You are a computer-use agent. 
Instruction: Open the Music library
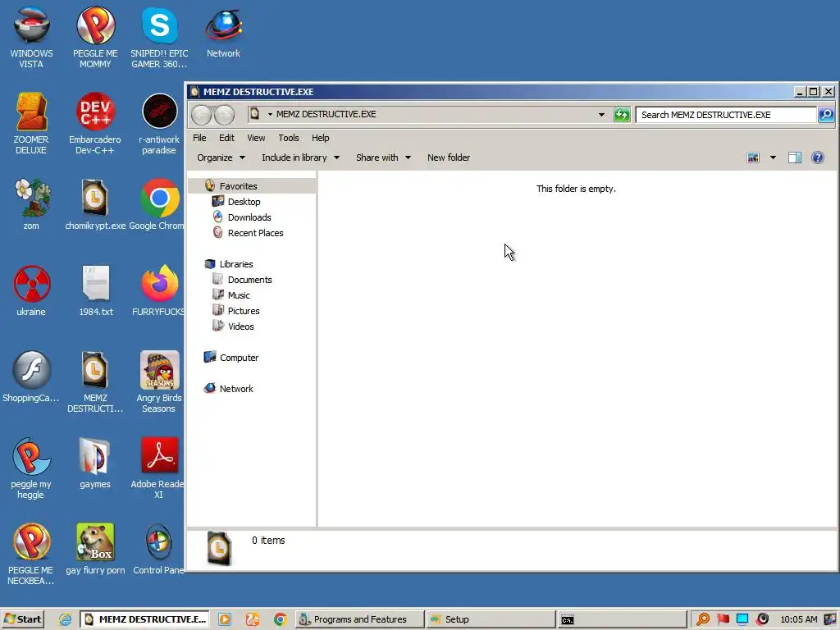tap(239, 295)
